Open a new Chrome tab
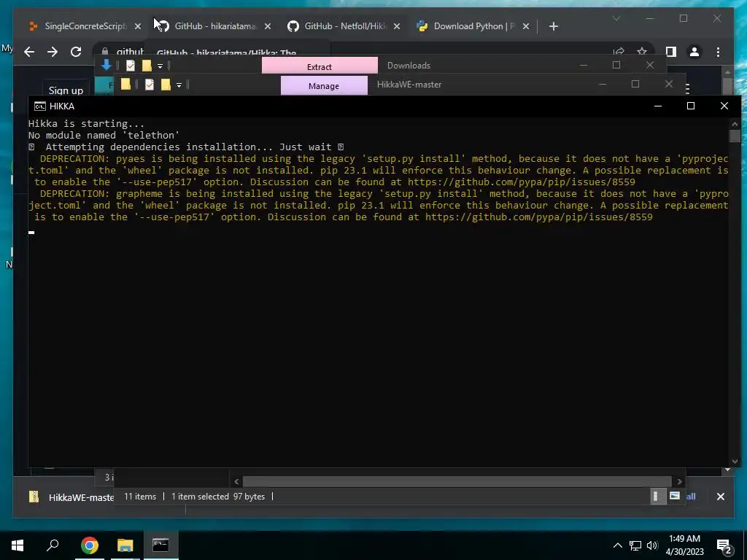Viewport: 747px width, 560px height. 553,26
